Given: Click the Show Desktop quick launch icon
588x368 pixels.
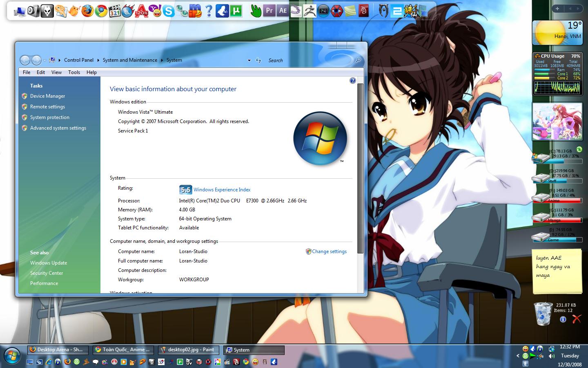Looking at the screenshot, I should (30, 362).
